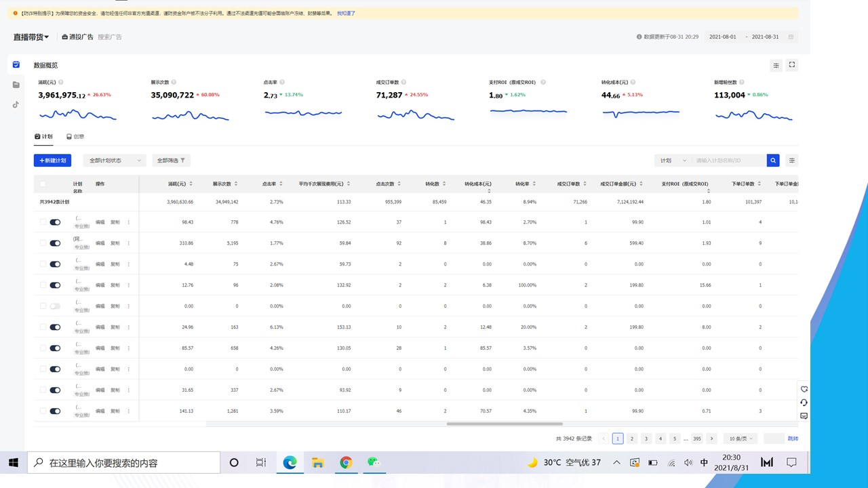The width and height of the screenshot is (868, 488).
Task: Click the calendar icon in date range picker
Action: click(x=791, y=37)
